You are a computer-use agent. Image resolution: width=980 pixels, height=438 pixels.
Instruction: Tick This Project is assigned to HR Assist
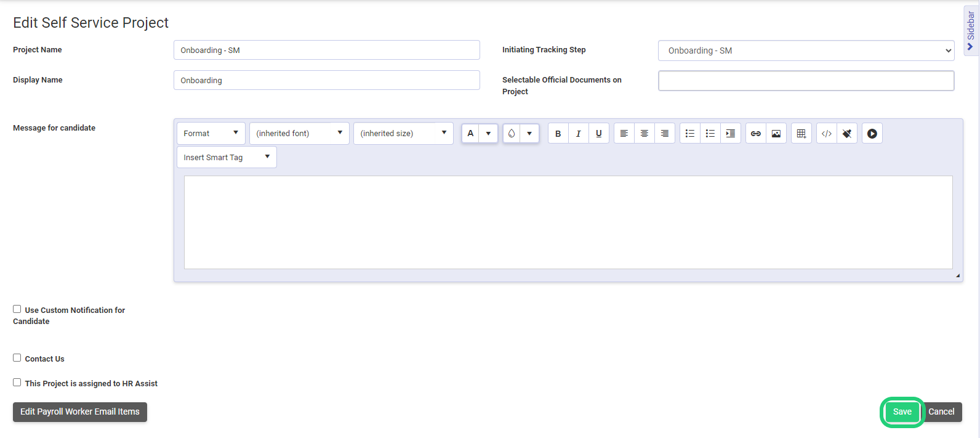17,383
